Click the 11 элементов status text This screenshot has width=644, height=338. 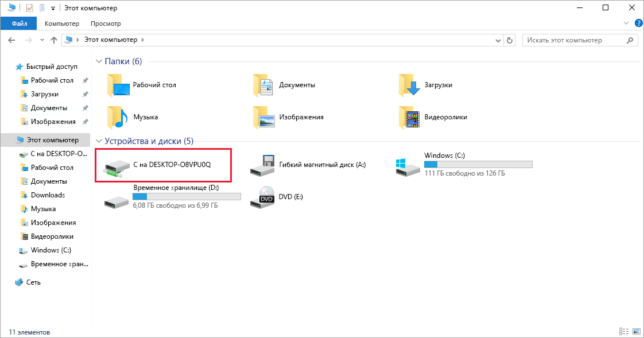pyautogui.click(x=30, y=332)
